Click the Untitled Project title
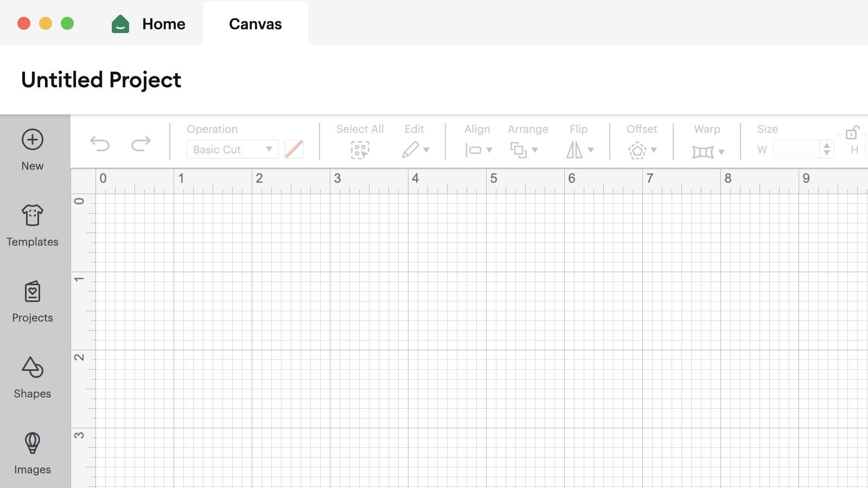Viewport: 868px width, 488px height. tap(101, 80)
